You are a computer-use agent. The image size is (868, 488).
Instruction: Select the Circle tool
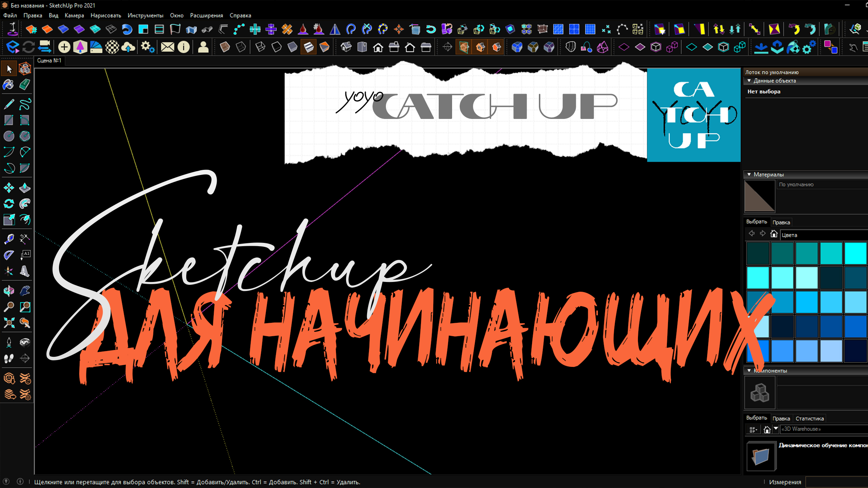click(x=9, y=136)
